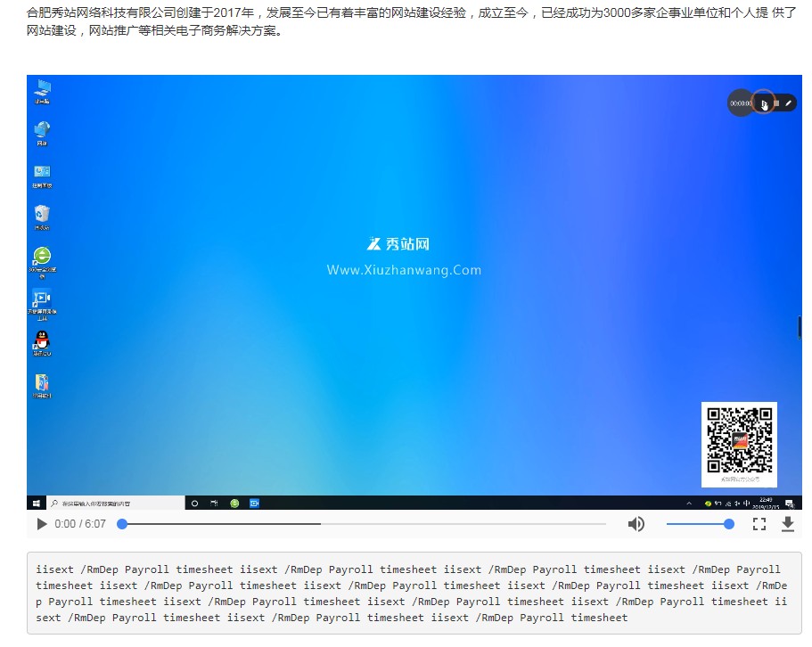Click the screen recorder tool desktop icon
The width and height of the screenshot is (812, 647).
pyautogui.click(x=42, y=299)
